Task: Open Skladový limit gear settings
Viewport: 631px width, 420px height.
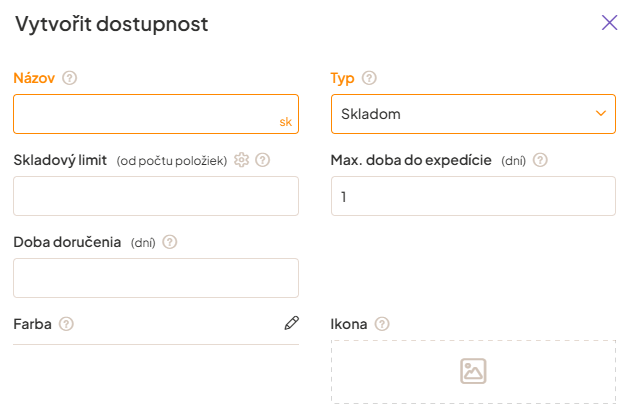Action: [241, 160]
